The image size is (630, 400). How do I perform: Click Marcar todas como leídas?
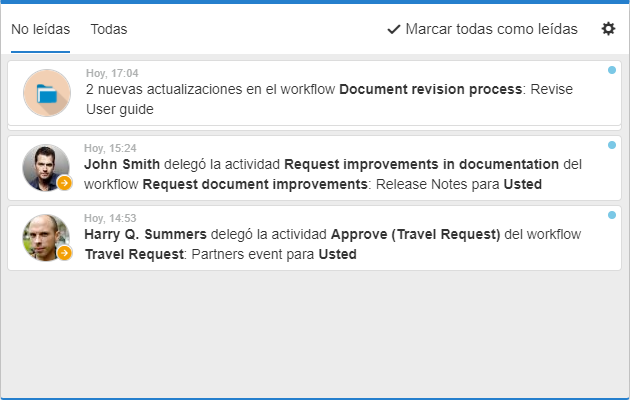click(x=482, y=29)
